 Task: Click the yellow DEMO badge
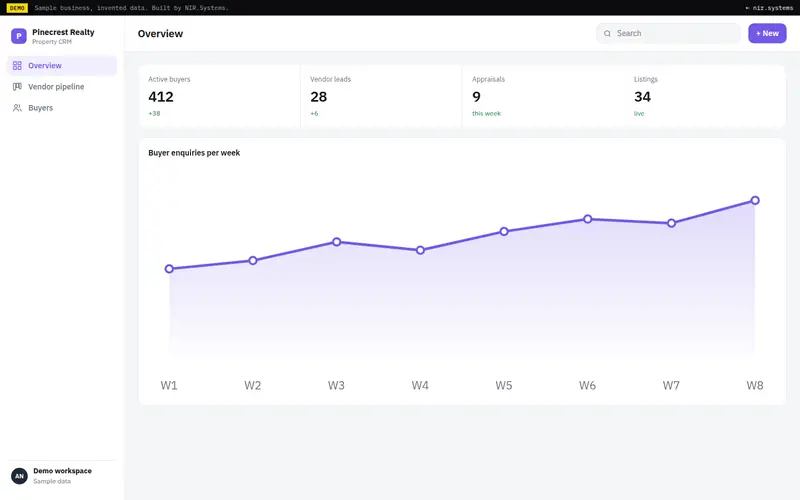[x=17, y=8]
